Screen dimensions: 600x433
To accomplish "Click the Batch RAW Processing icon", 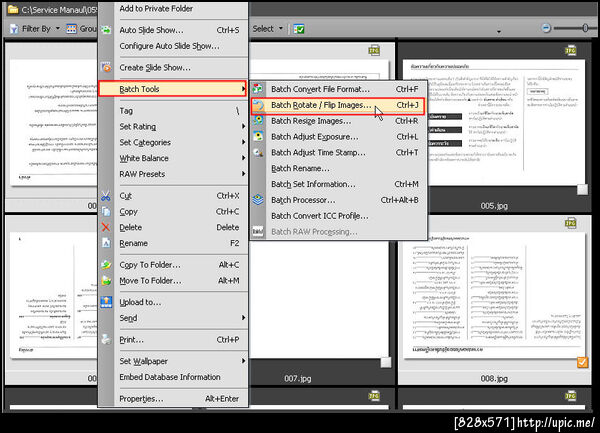I will pyautogui.click(x=258, y=231).
